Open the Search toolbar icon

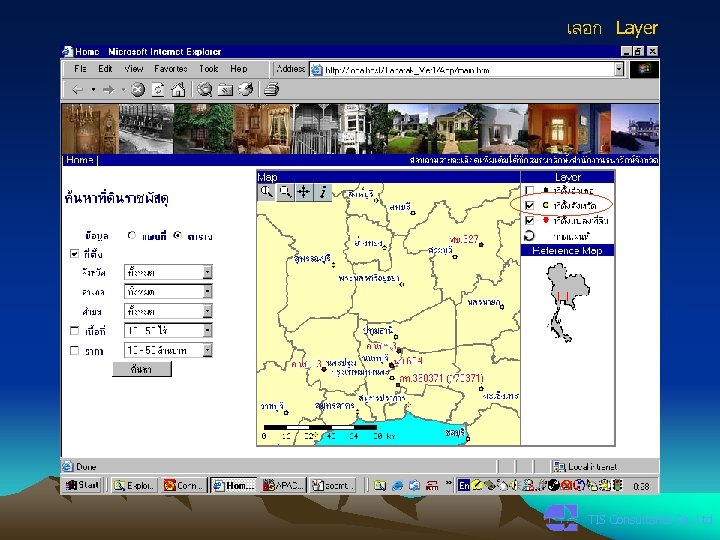coord(204,90)
